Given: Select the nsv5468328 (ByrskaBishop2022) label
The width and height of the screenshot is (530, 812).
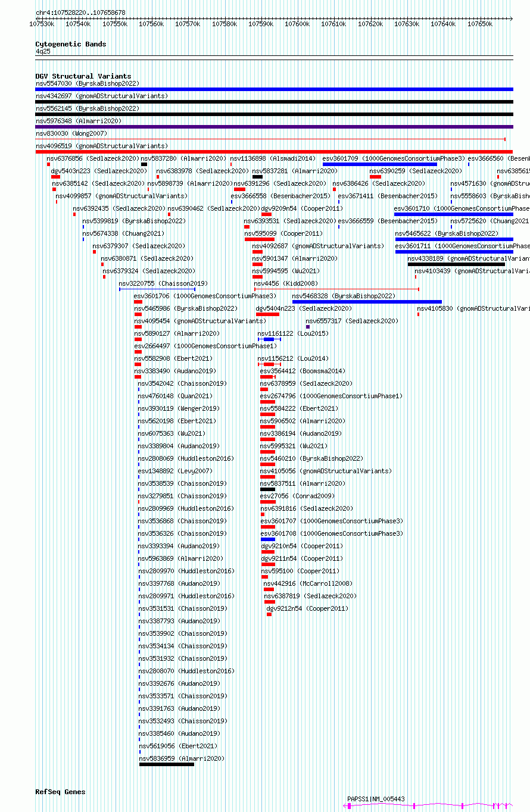Looking at the screenshot, I should (x=344, y=296).
